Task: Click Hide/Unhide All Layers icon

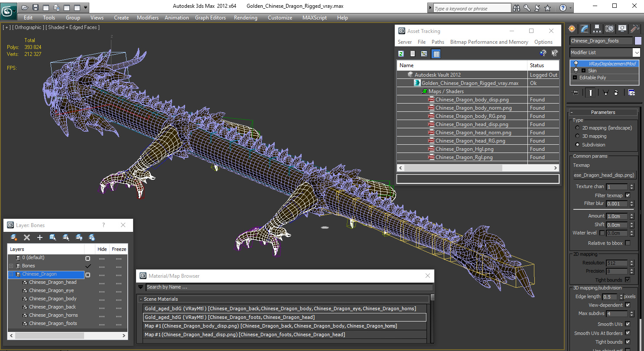Action: 79,237
